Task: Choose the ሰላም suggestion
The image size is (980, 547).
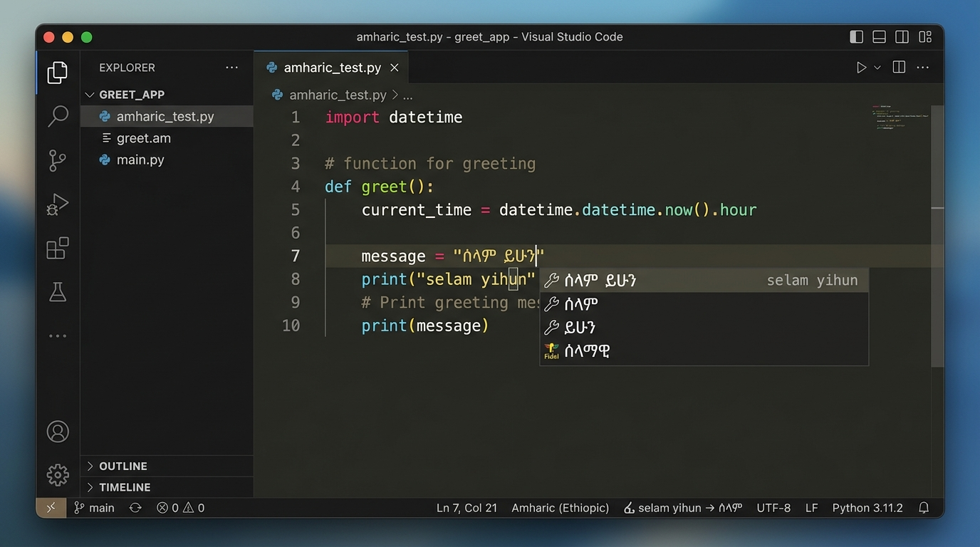Action: click(x=704, y=304)
